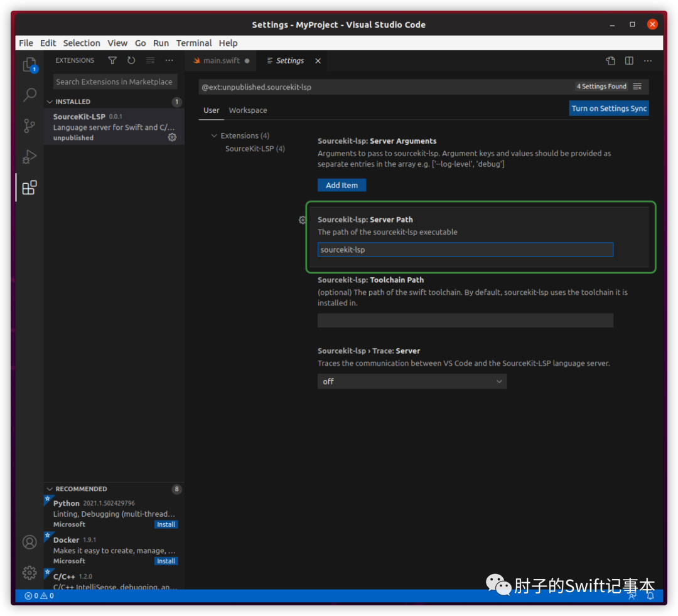Open Settings JSON file icon

coord(610,61)
